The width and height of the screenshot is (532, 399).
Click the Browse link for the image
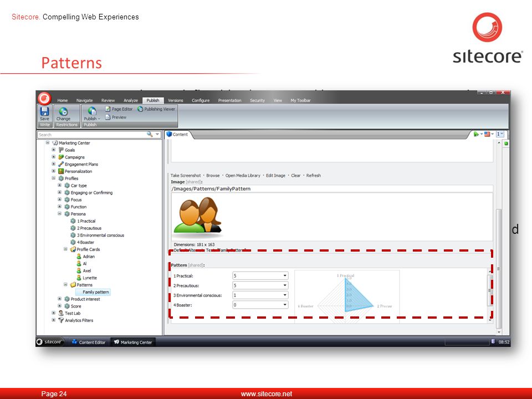[x=213, y=176]
